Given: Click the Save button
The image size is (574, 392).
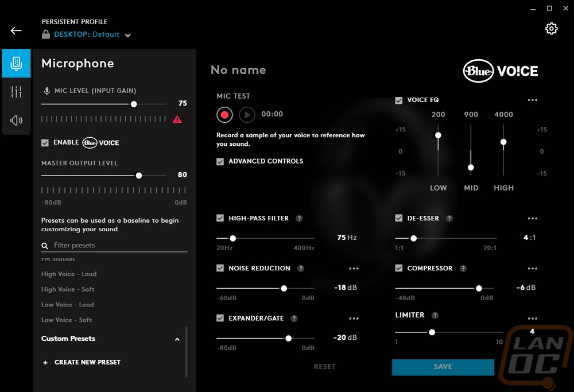Looking at the screenshot, I should [x=443, y=367].
